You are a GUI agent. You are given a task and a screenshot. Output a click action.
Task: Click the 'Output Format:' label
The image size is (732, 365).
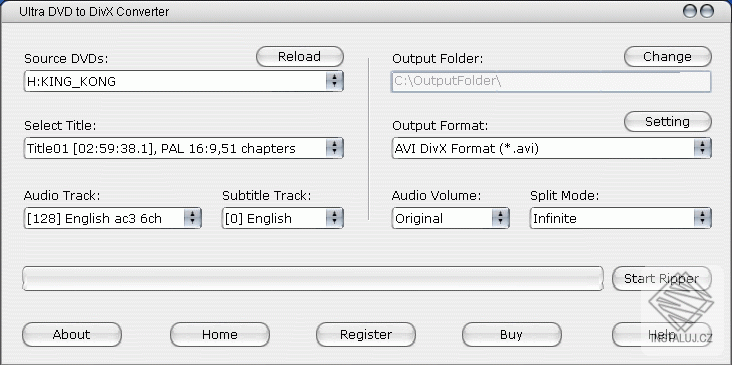click(440, 126)
